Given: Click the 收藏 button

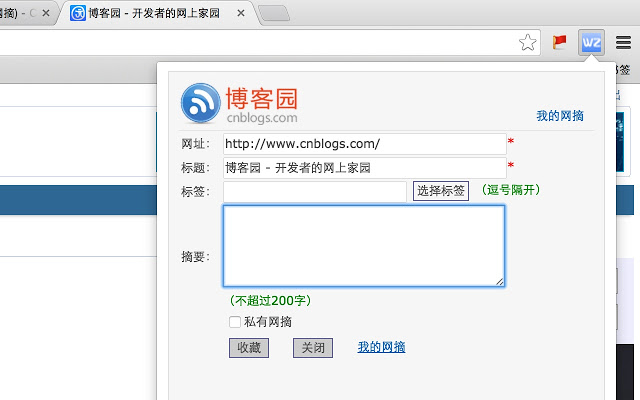Looking at the screenshot, I should point(249,348).
